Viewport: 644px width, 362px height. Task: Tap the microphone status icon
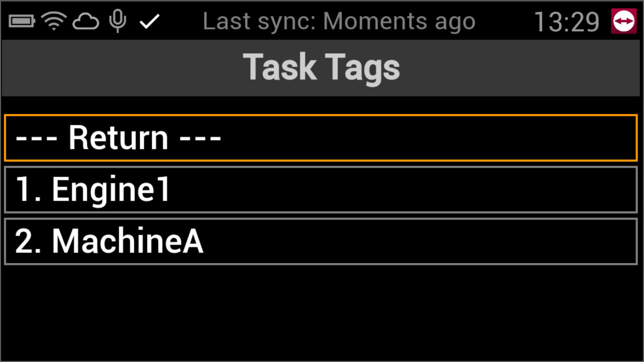click(x=118, y=22)
